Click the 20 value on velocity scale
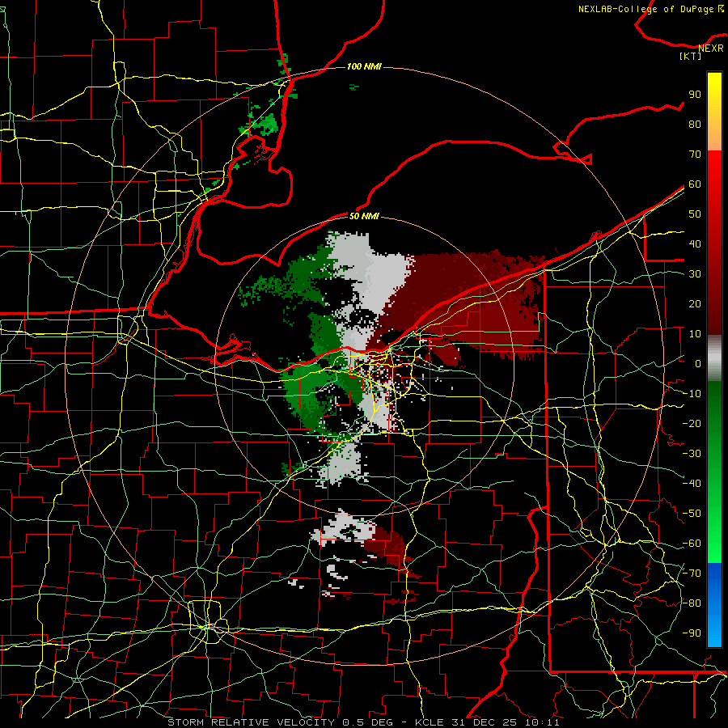This screenshot has width=728, height=728. (695, 304)
